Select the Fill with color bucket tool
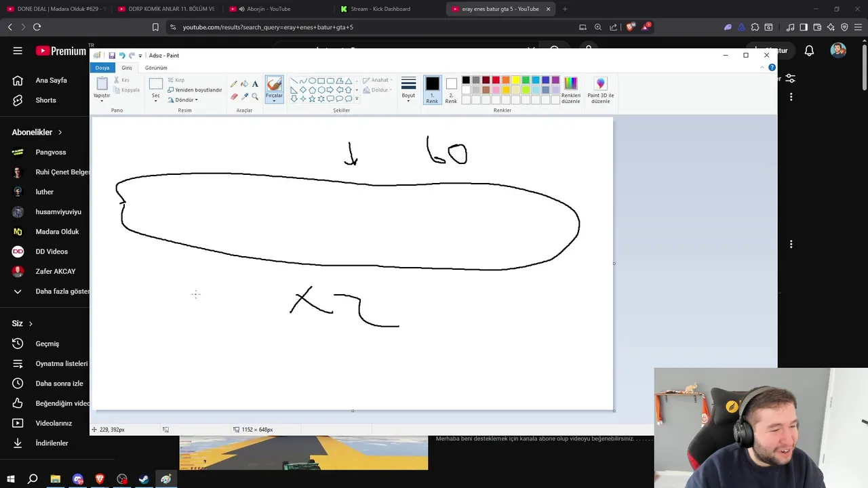868x488 pixels. tap(244, 84)
